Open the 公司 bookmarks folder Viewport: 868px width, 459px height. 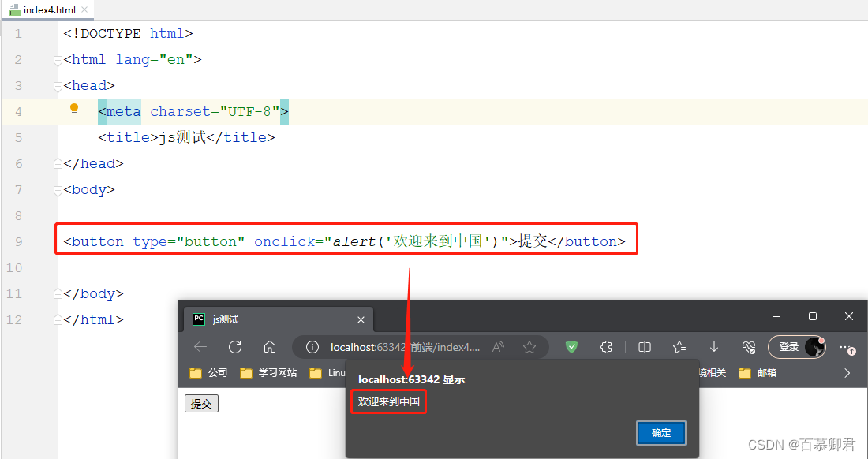coord(208,373)
